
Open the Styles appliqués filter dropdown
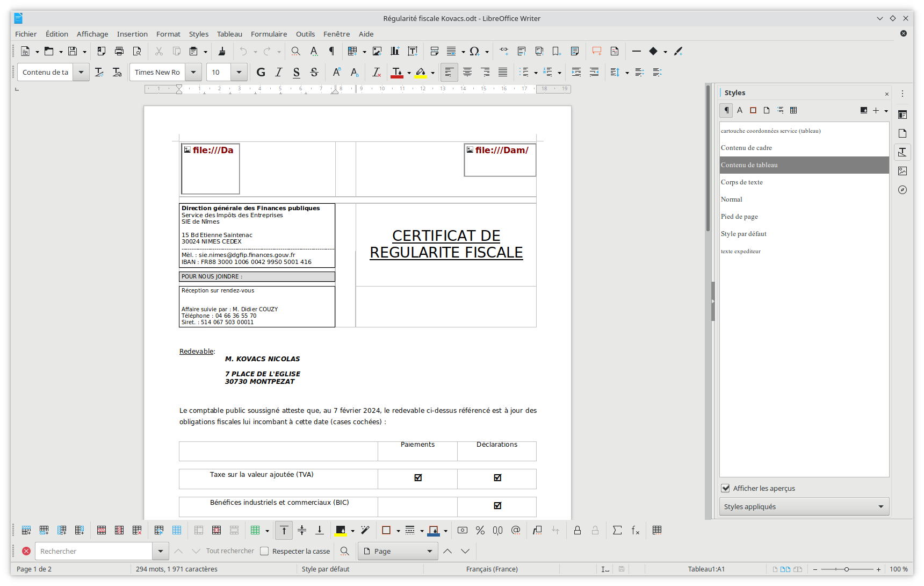804,506
